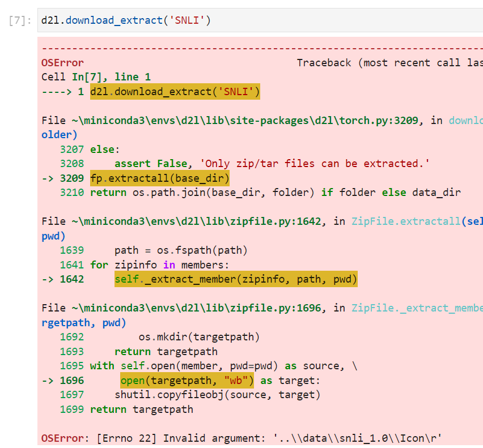This screenshot has height=448, width=483.
Task: Click 'Cell In[7], line 1' text
Action: (x=96, y=77)
